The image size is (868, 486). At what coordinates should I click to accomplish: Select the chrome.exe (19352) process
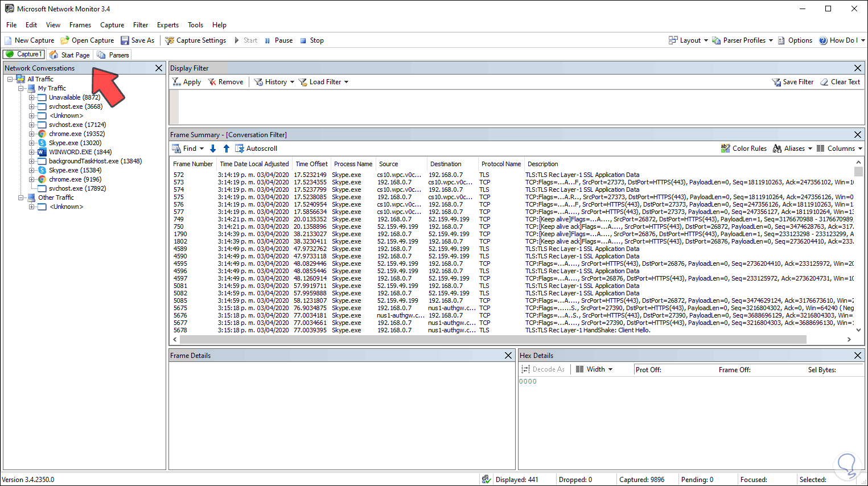click(x=77, y=134)
